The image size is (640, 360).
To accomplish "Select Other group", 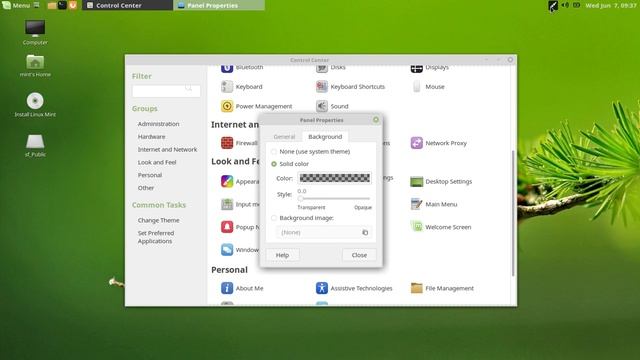I will (x=146, y=188).
